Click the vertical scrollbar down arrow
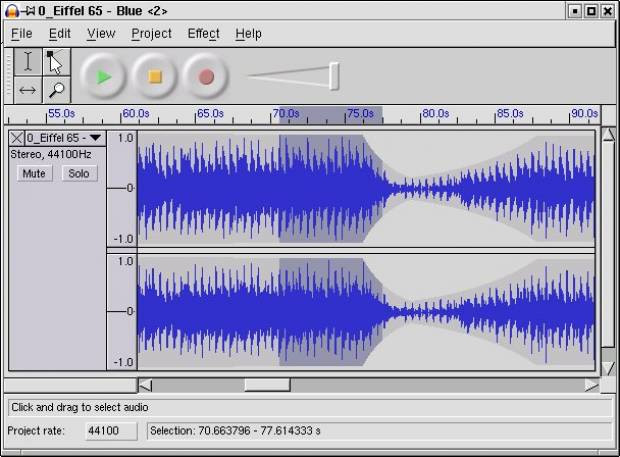The height and width of the screenshot is (457, 620). tap(609, 368)
